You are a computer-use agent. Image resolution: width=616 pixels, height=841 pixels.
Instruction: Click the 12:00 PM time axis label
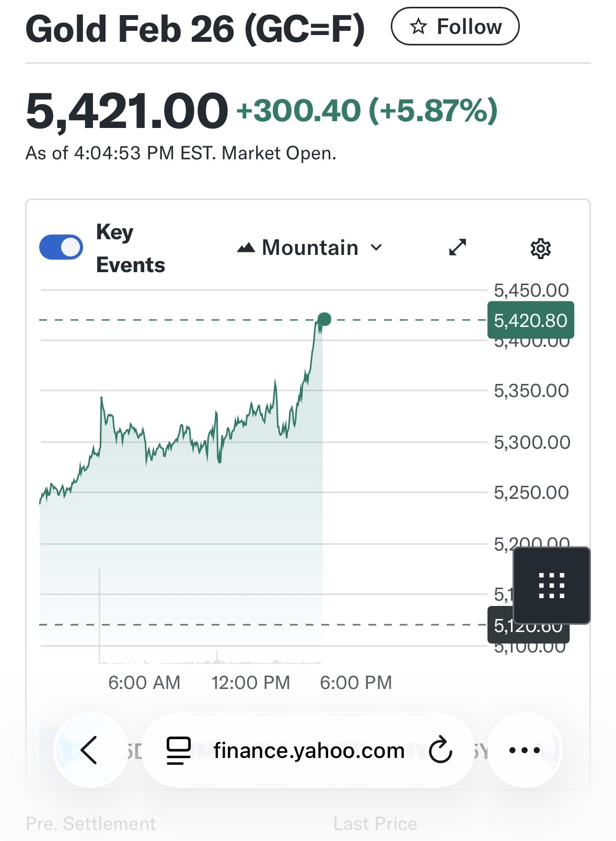coord(250,682)
